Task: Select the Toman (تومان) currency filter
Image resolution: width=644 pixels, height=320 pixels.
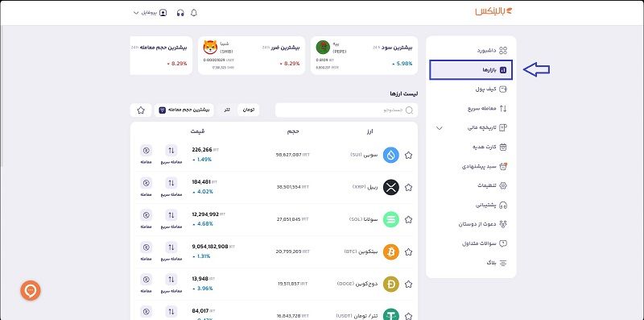Action: tap(249, 110)
